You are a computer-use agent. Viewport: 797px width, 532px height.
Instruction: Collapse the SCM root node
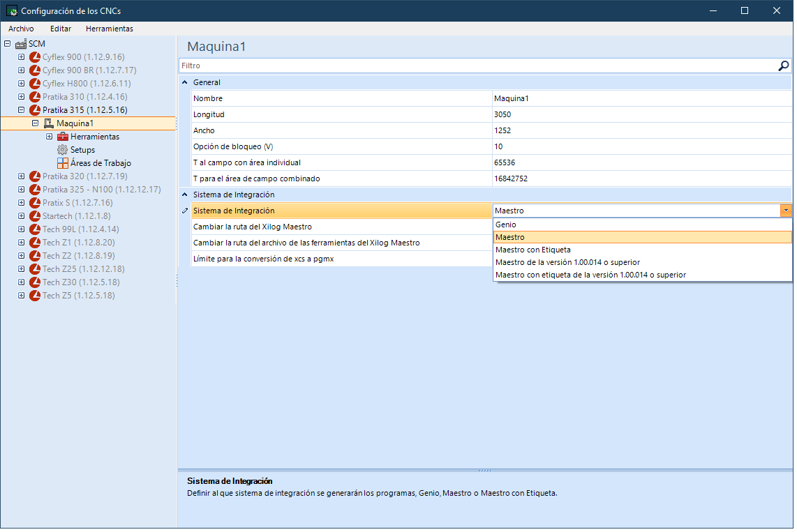pos(8,44)
